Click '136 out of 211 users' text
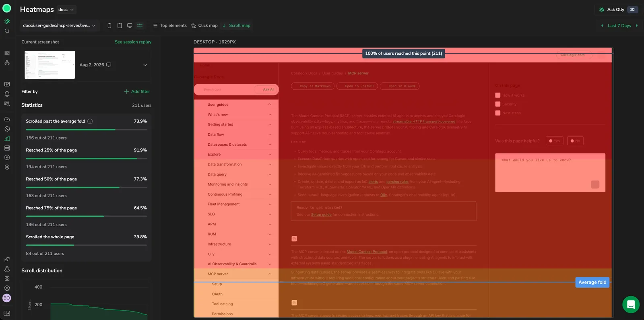 [46, 225]
